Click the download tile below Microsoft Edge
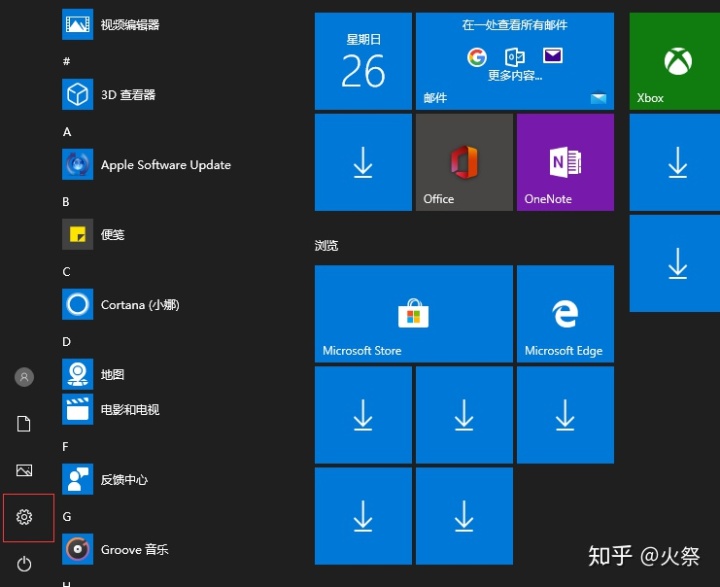 [x=565, y=415]
